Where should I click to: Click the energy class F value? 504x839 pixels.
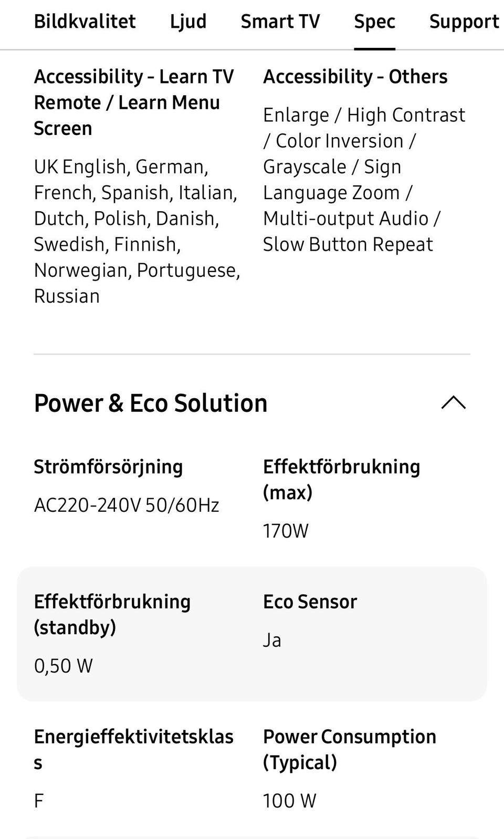click(x=39, y=801)
